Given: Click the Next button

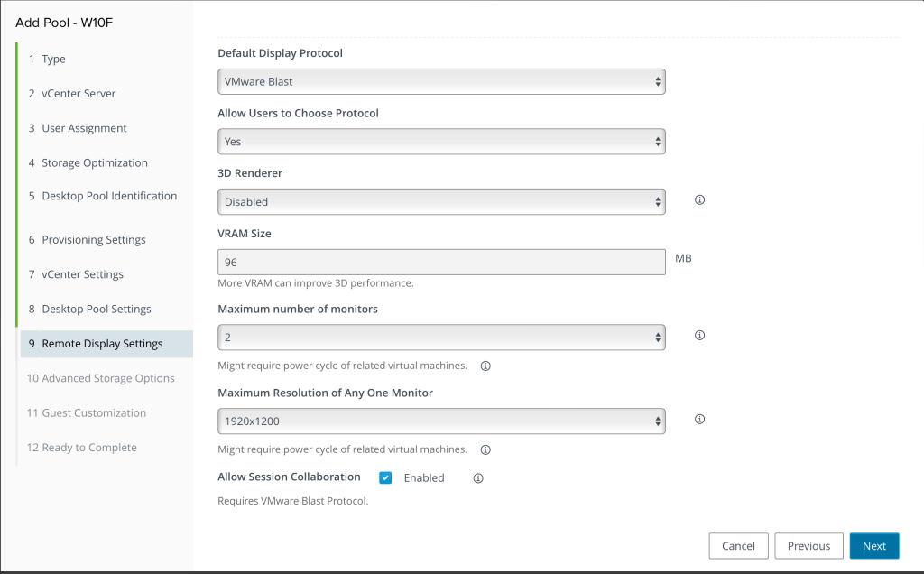Looking at the screenshot, I should [x=873, y=546].
